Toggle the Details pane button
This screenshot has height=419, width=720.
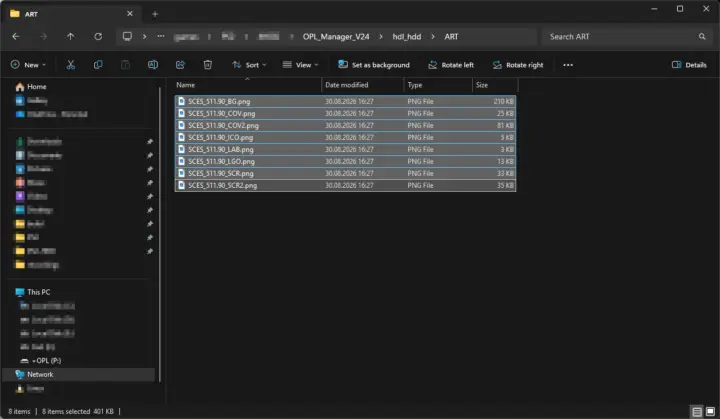pos(689,65)
